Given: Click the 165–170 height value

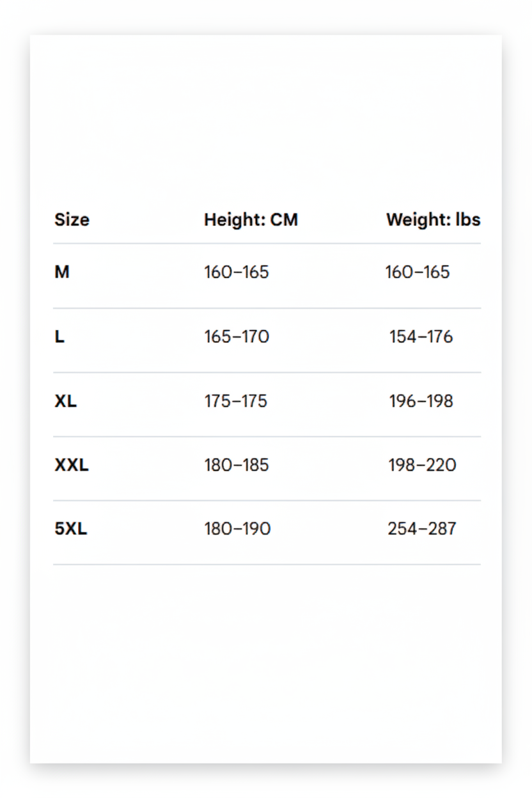Looking at the screenshot, I should 237,337.
